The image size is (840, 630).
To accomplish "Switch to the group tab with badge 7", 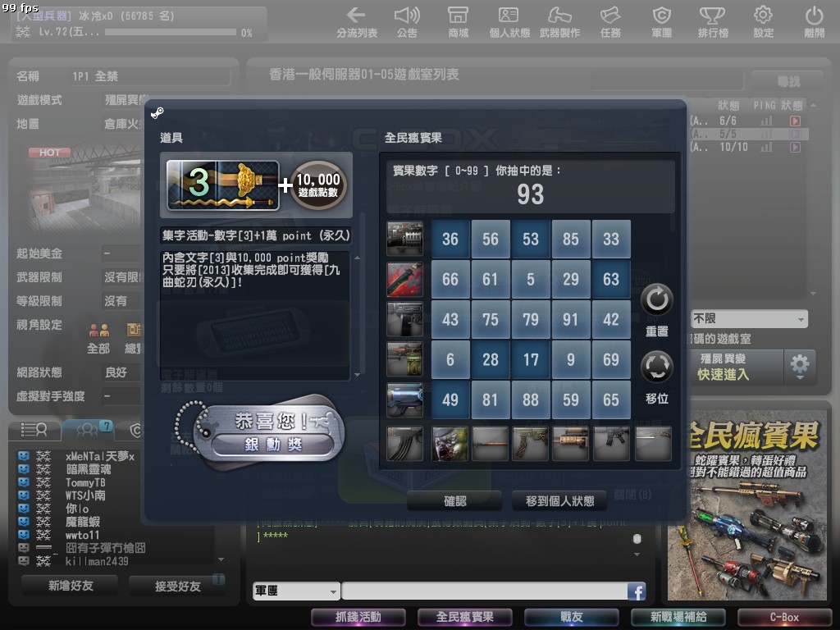I will pos(89,429).
